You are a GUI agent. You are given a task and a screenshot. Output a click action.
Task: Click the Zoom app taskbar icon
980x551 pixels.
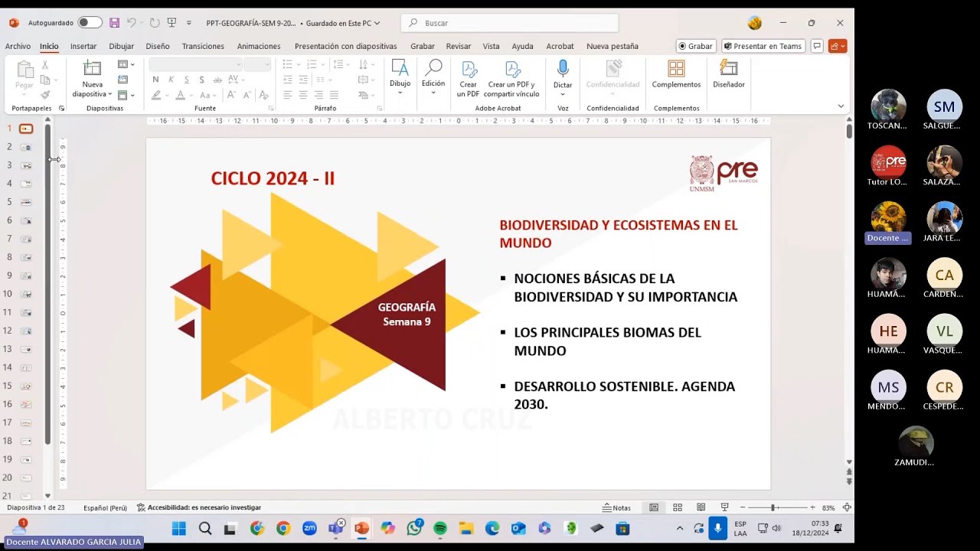[x=309, y=528]
